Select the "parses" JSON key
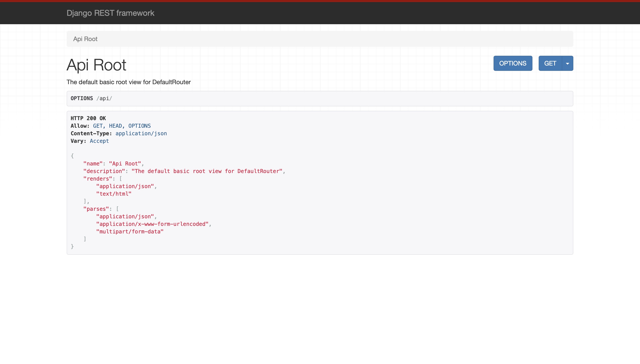The width and height of the screenshot is (640, 364). click(96, 209)
